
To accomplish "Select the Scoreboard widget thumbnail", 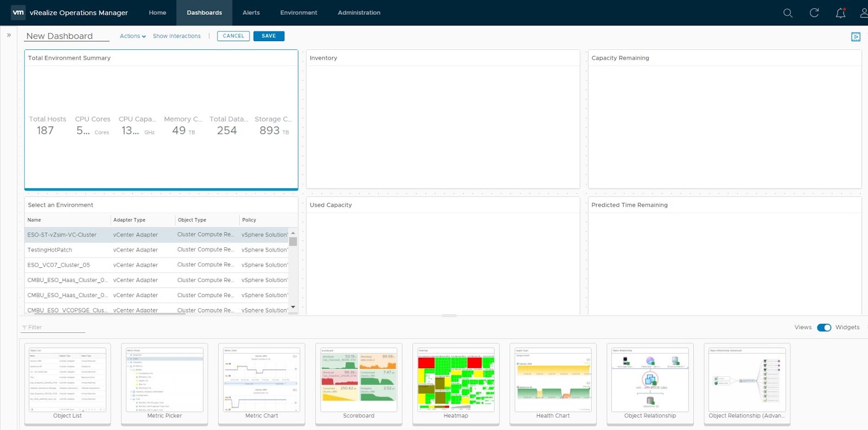I will (x=359, y=383).
